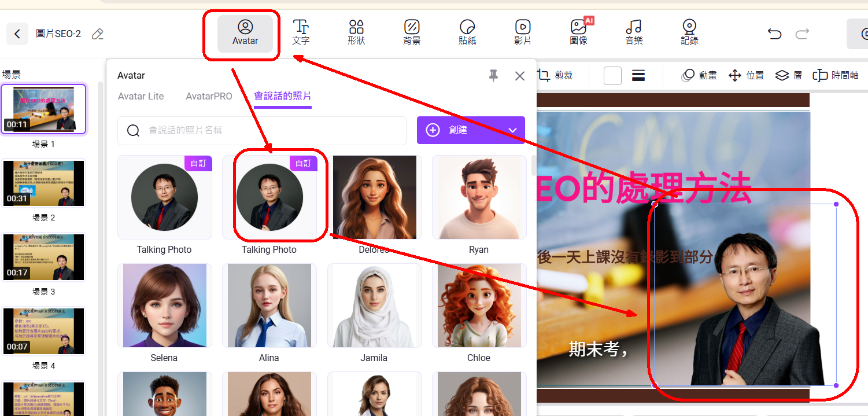This screenshot has width=868, height=416.
Task: Select the 會說話的照片 tab
Action: pyautogui.click(x=283, y=96)
